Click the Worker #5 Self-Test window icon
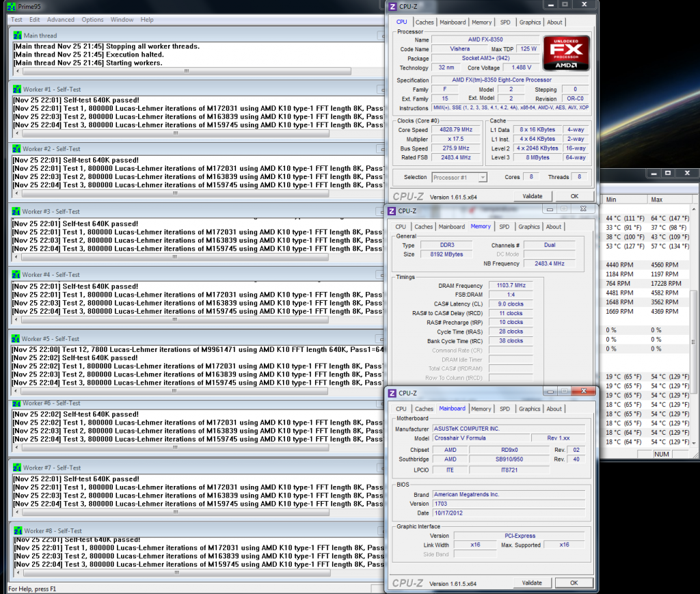Image resolution: width=700 pixels, height=594 pixels. (16, 339)
